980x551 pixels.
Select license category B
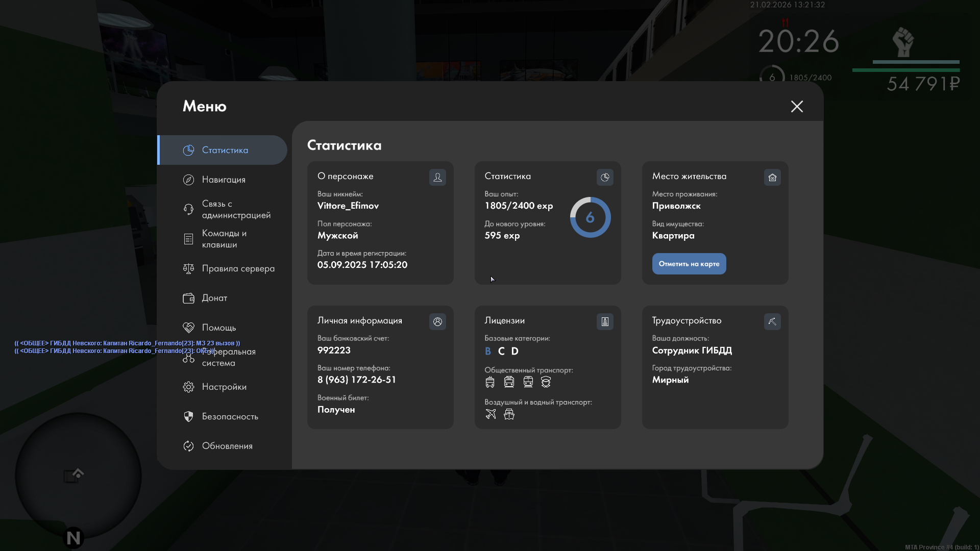click(x=487, y=351)
